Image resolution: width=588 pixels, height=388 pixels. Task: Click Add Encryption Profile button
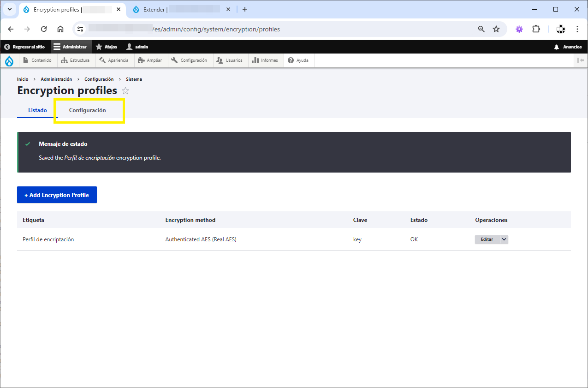click(57, 195)
